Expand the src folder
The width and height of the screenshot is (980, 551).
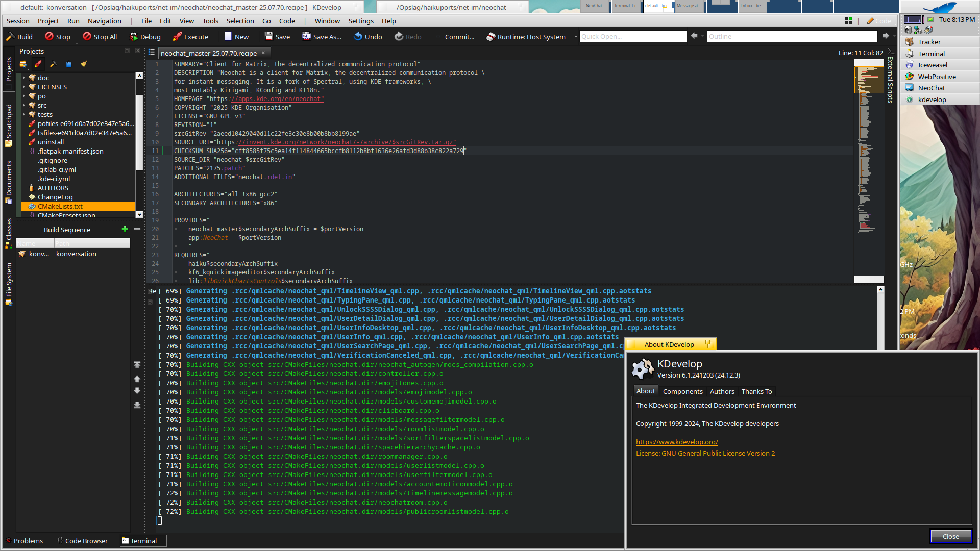tap(24, 105)
